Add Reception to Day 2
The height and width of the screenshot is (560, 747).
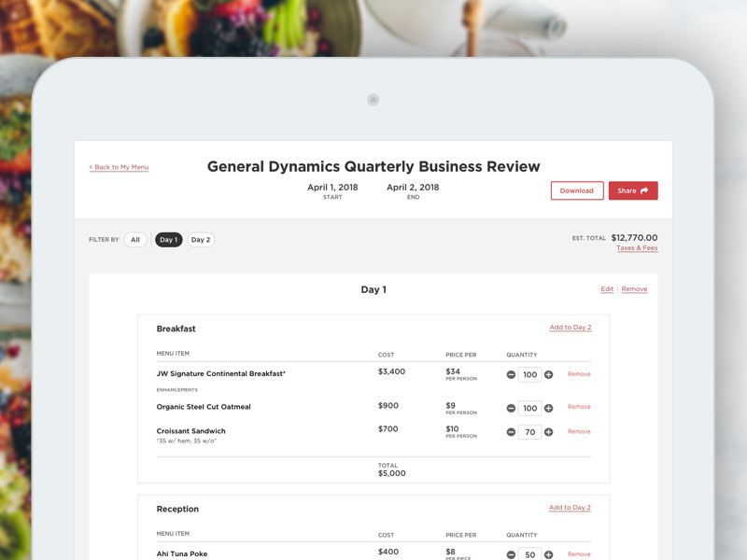click(570, 508)
